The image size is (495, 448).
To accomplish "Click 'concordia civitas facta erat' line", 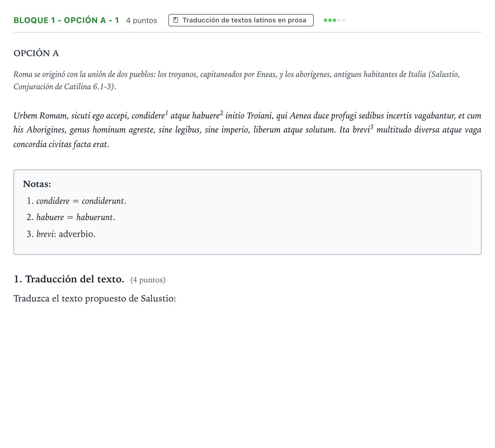I will pyautogui.click(x=61, y=144).
